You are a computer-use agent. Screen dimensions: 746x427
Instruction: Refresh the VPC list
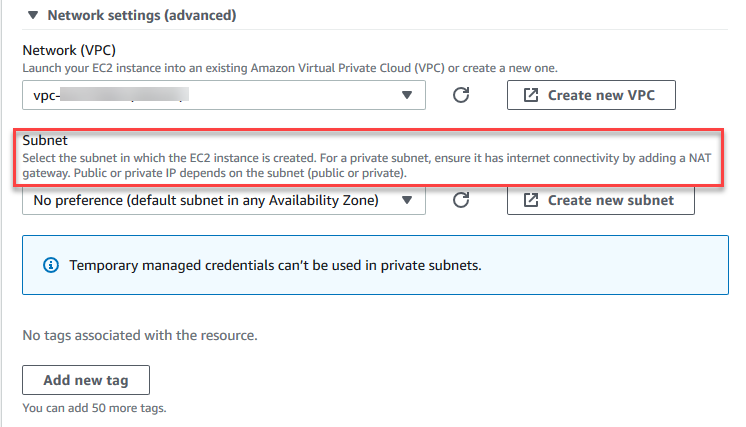click(461, 95)
